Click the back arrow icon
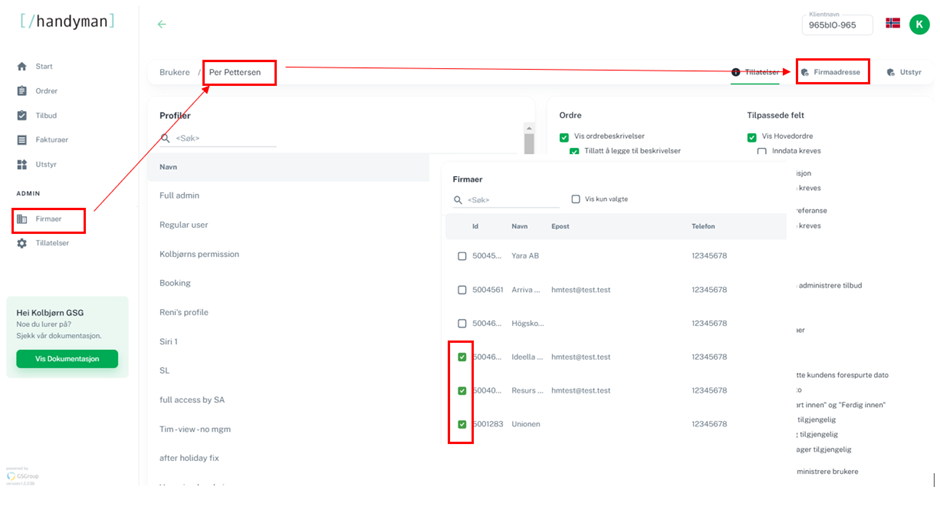Viewport: 940px width, 510px height. 162,24
